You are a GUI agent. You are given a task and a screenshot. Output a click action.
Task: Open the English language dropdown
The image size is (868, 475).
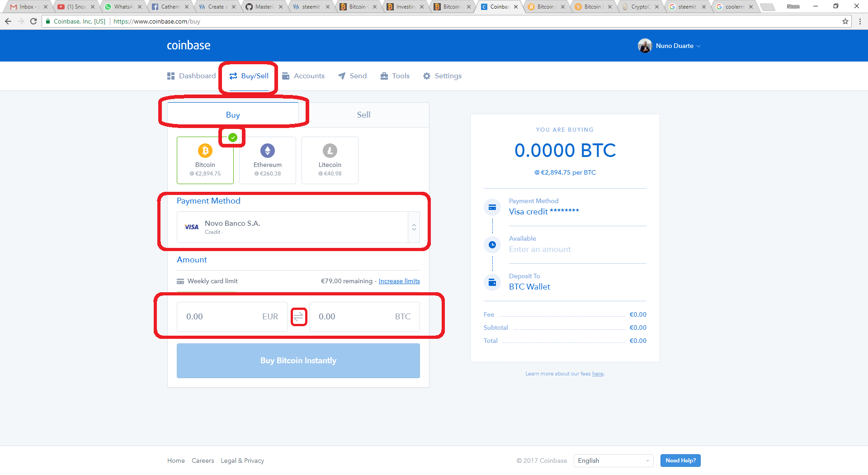613,461
